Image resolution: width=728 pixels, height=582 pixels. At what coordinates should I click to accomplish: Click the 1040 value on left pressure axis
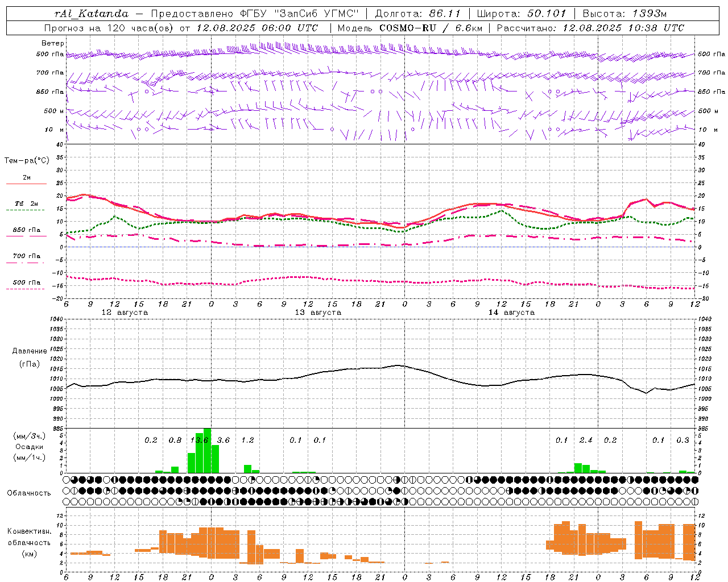(56, 319)
